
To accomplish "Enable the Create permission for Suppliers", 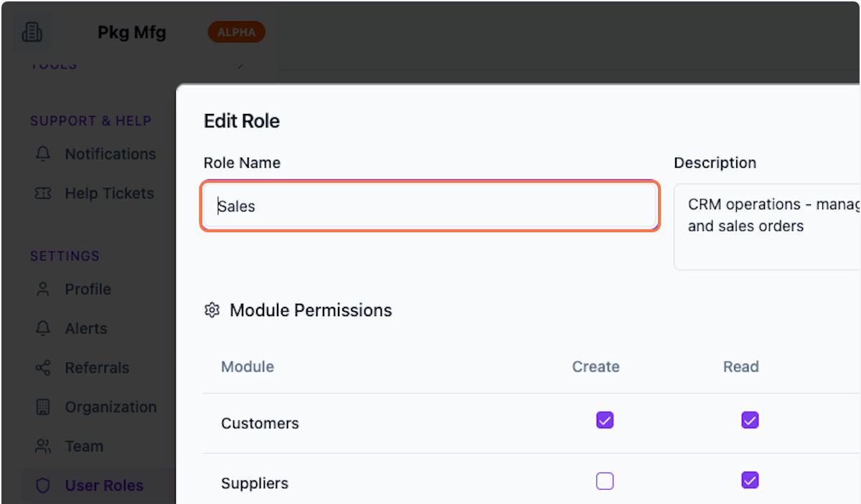I will [x=604, y=480].
